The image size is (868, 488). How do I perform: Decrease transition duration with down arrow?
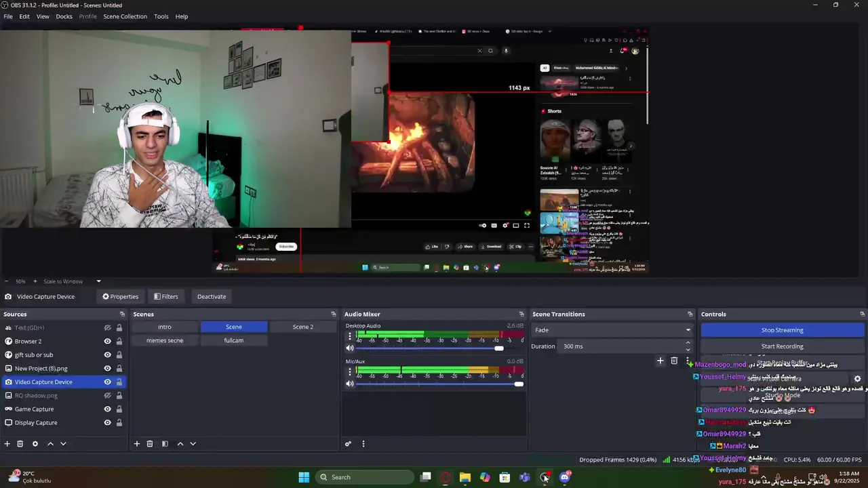(x=688, y=350)
